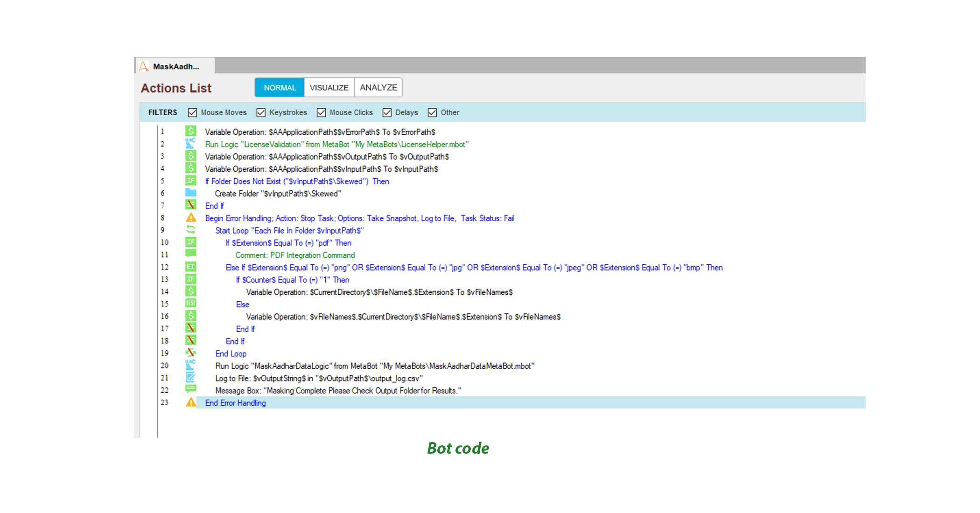Viewport: 980px width, 513px height.
Task: Click the Automation Anywhere logo in MaskAadh tab
Action: (144, 66)
